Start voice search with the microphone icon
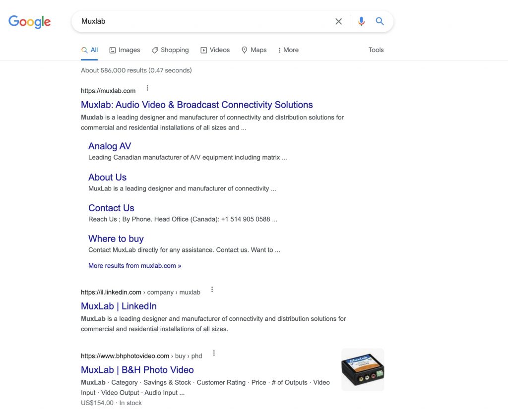 coord(361,21)
